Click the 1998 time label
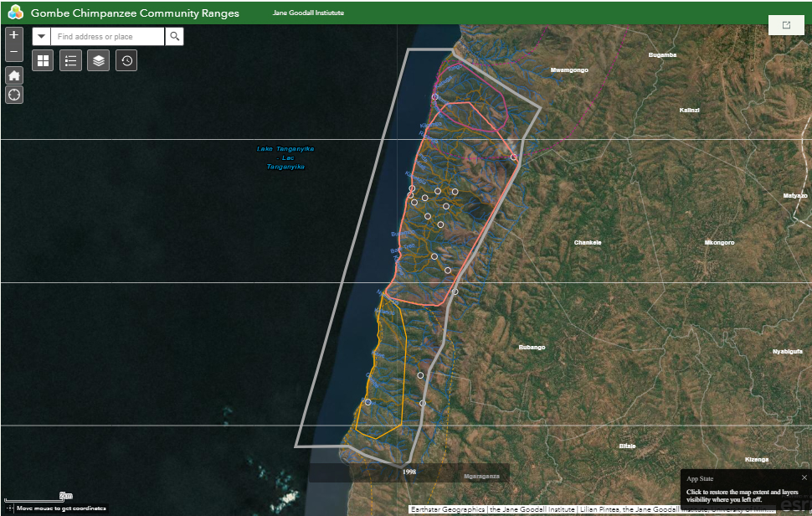Viewport: 812px width, 516px height. [409, 472]
